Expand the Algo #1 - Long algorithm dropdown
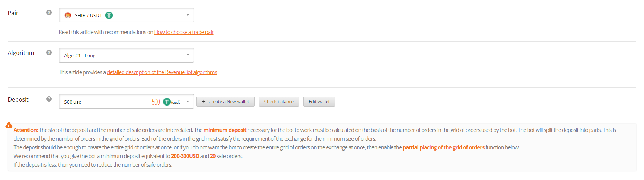This screenshot has width=644, height=180. pos(126,55)
